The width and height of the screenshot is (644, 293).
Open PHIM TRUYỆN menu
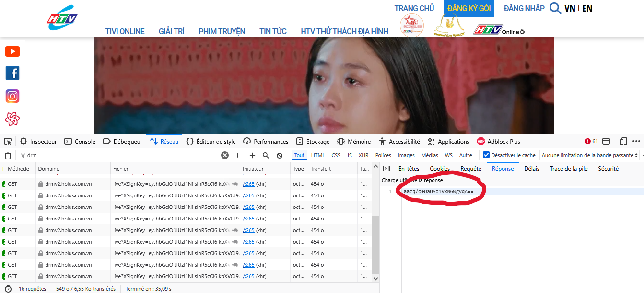coord(222,31)
